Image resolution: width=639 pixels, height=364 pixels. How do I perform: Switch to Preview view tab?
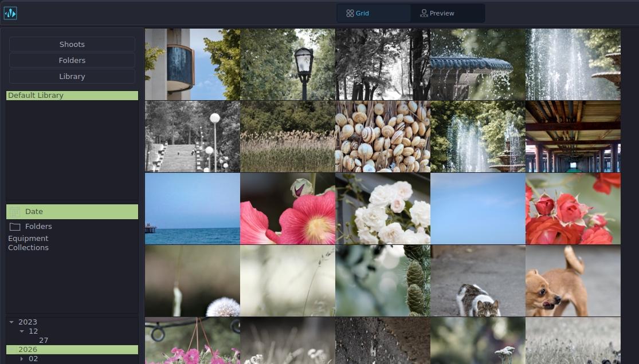[446, 13]
